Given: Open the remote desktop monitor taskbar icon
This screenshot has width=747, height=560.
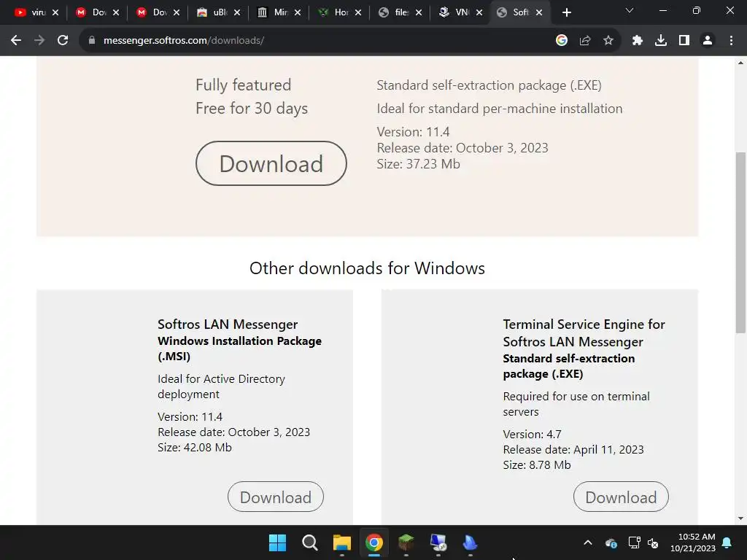Looking at the screenshot, I should pyautogui.click(x=438, y=542).
